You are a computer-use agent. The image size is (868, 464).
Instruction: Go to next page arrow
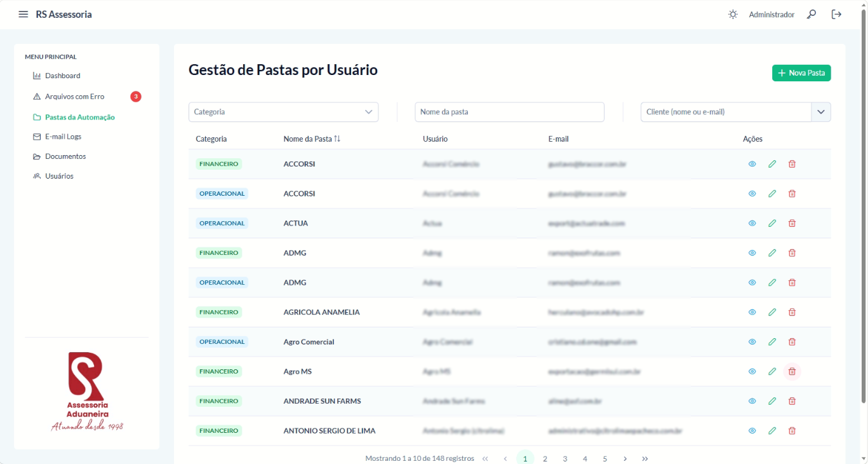625,458
